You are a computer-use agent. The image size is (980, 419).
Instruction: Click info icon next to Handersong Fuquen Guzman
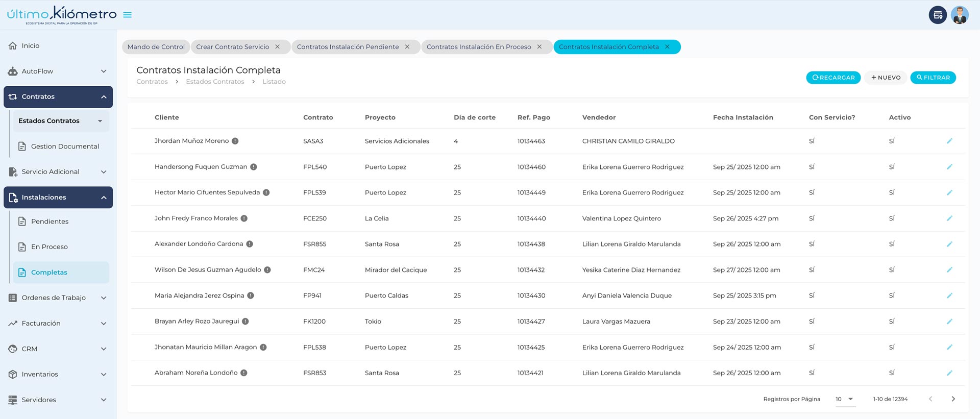254,167
